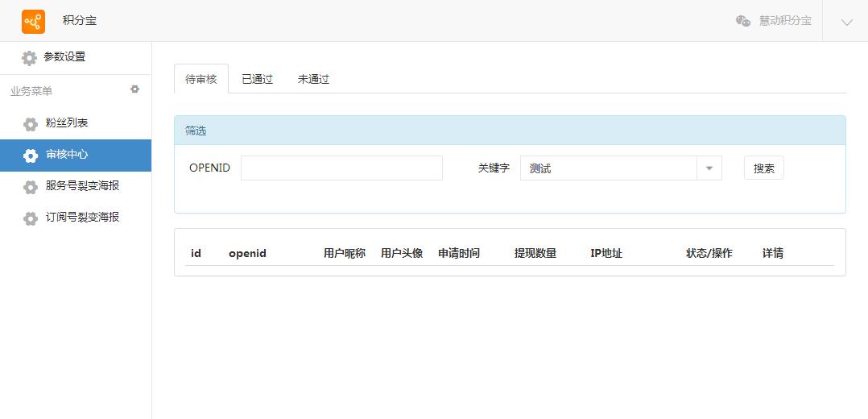Screen dimensions: 868x419
Task: Click the 积分宝 title text
Action: (x=80, y=21)
